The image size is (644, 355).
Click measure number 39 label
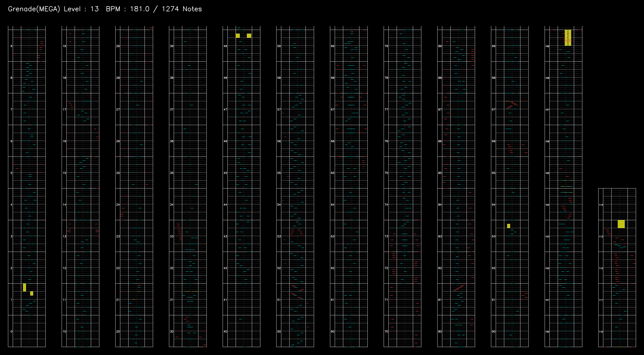tap(172, 46)
